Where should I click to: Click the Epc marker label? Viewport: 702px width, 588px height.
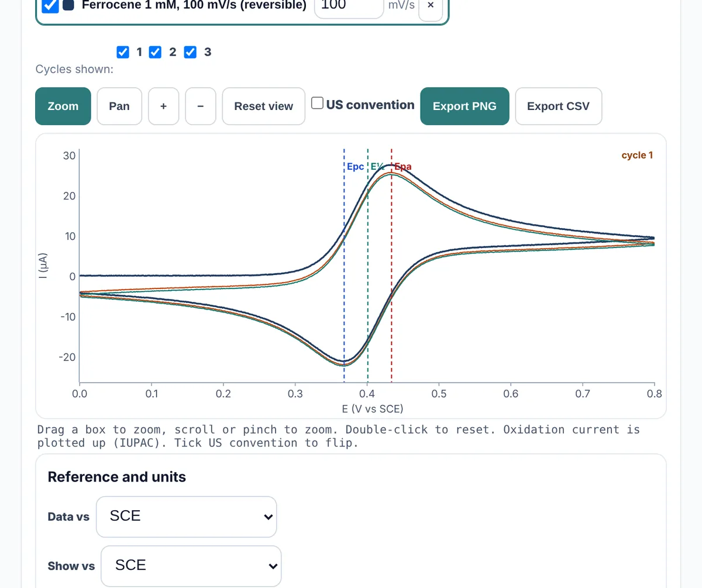point(356,167)
